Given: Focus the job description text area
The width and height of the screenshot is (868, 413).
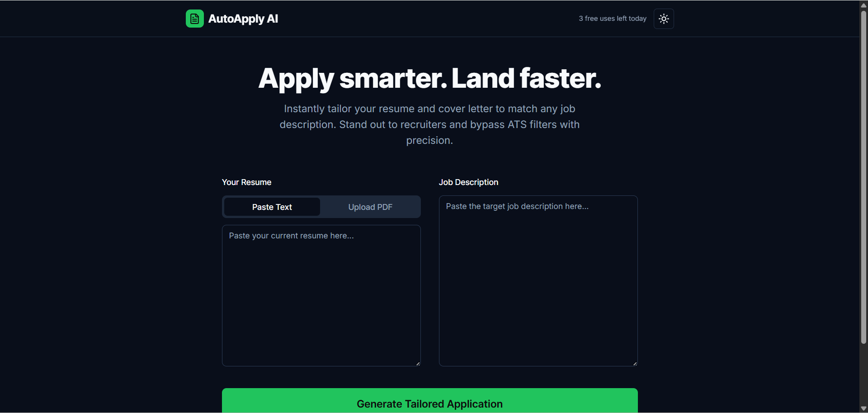Looking at the screenshot, I should coord(538,281).
